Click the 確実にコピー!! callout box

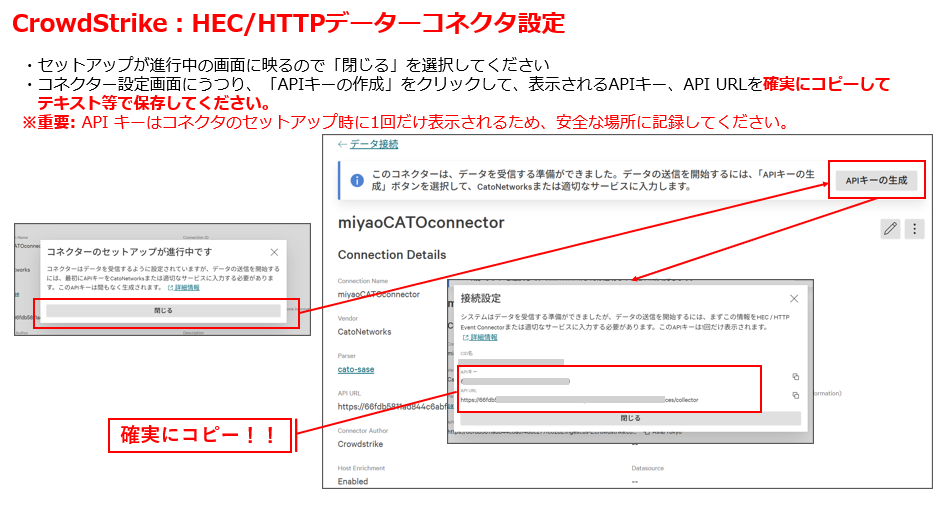[199, 435]
